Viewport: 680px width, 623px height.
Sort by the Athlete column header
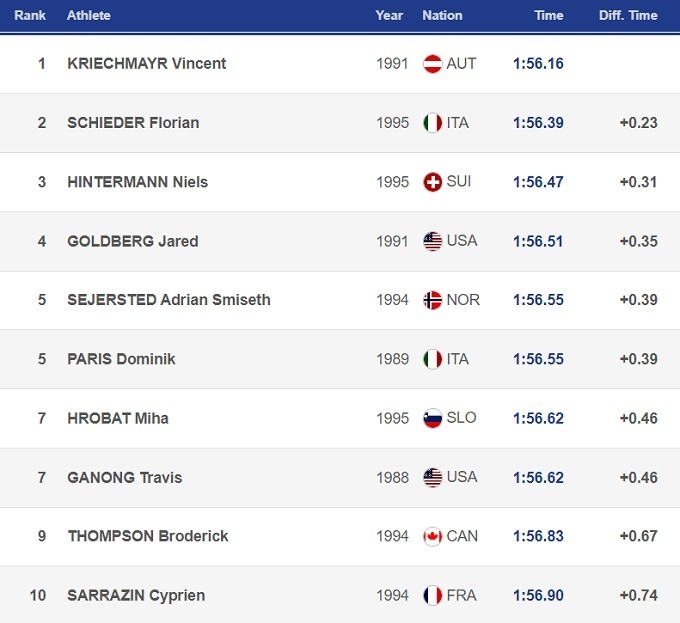point(89,16)
